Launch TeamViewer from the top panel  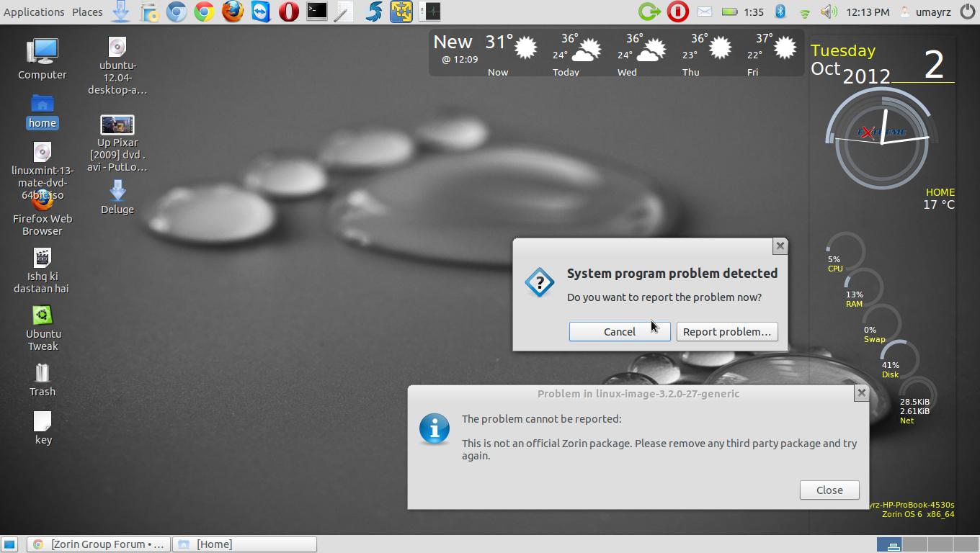coord(261,12)
